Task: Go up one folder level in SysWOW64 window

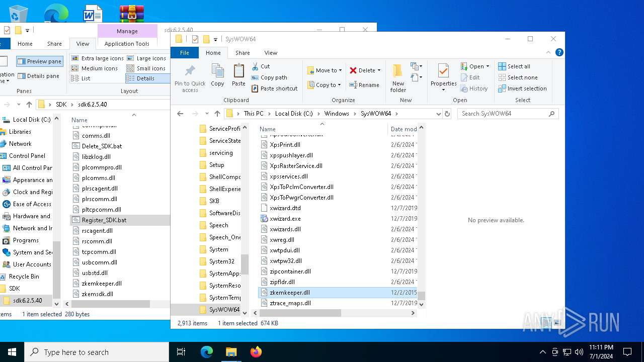Action: pos(217,114)
